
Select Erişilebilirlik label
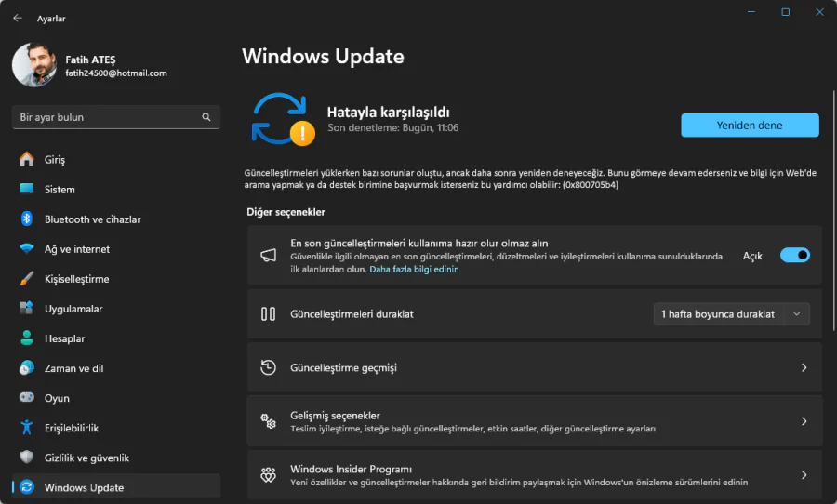click(x=71, y=428)
